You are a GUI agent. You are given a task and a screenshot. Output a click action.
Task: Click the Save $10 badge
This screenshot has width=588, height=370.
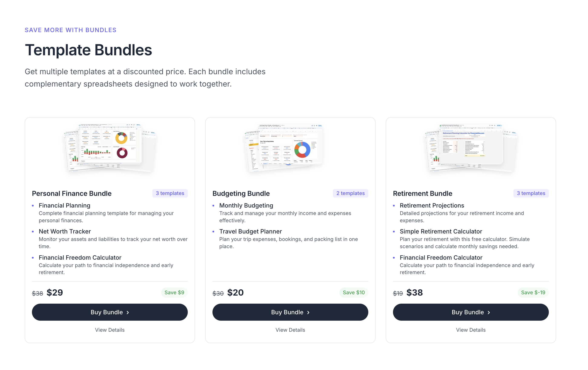click(x=353, y=292)
